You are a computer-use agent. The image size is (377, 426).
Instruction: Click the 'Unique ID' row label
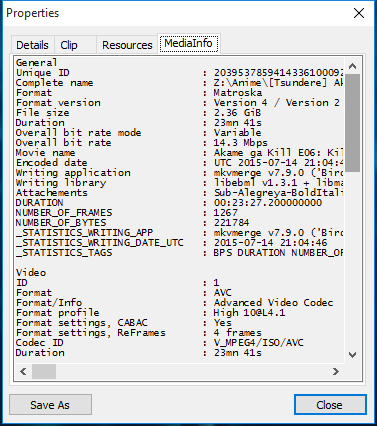43,73
